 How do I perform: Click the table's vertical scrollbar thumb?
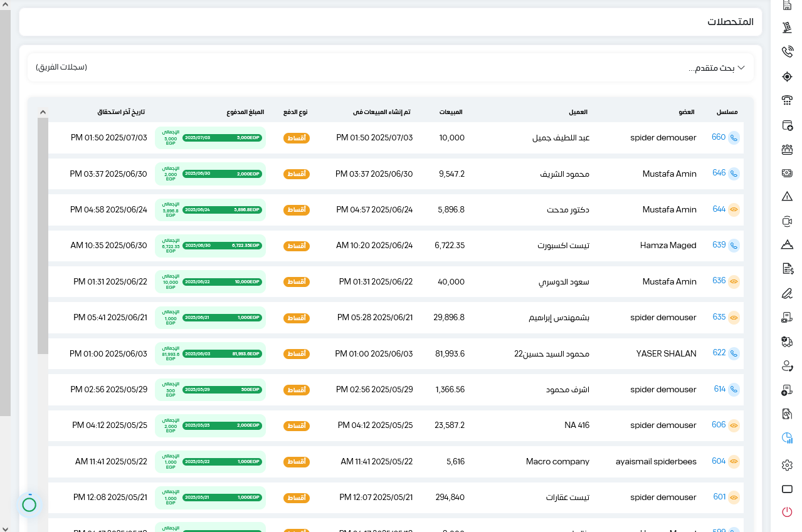click(43, 236)
